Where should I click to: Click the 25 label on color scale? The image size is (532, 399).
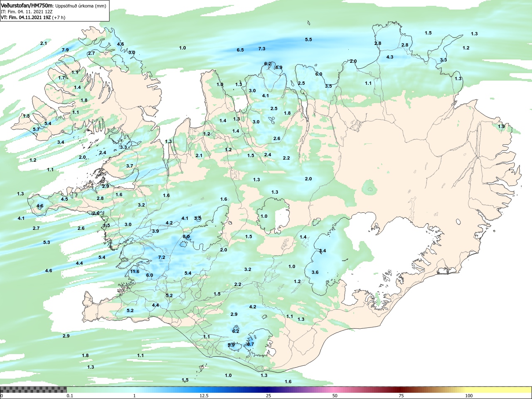268,396
